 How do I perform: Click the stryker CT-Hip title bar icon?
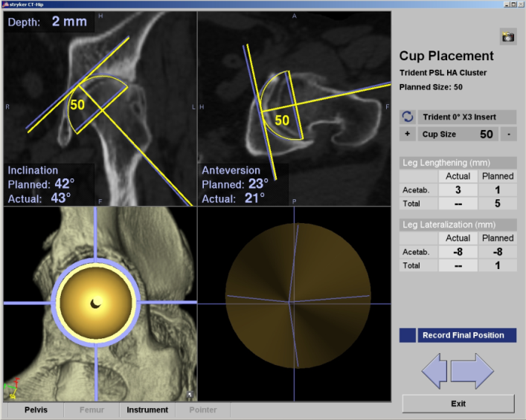5,4
